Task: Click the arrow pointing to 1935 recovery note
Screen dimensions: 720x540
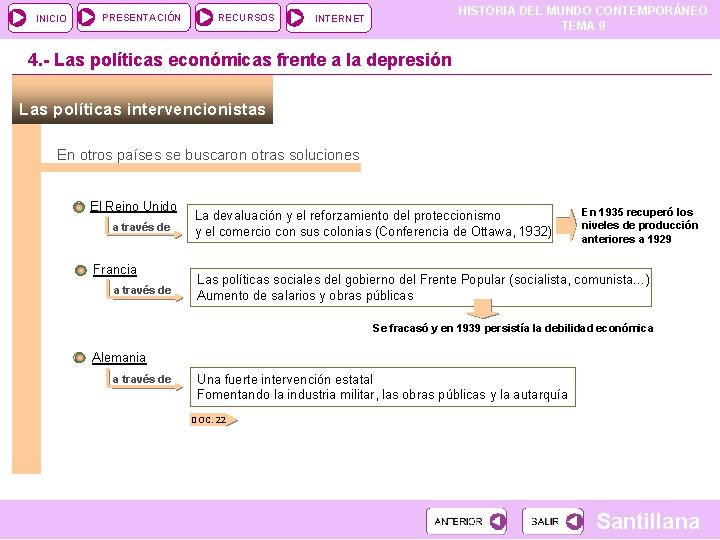Action: [566, 225]
